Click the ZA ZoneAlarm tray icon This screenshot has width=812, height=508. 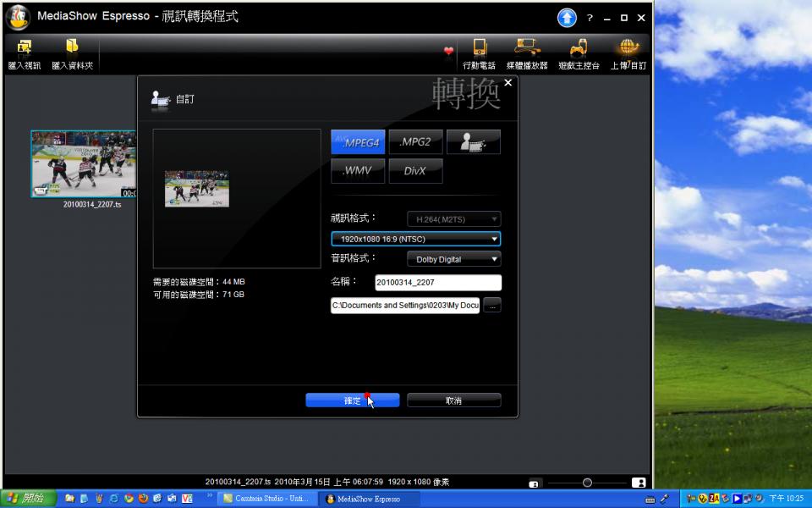(x=715, y=499)
